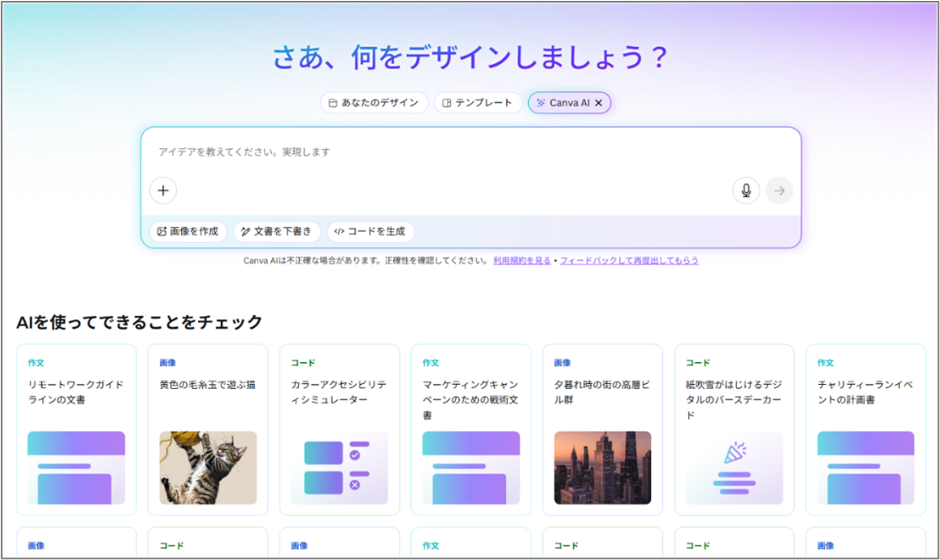
Task: Select the cat playing with yarn thumbnail
Action: 207,468
